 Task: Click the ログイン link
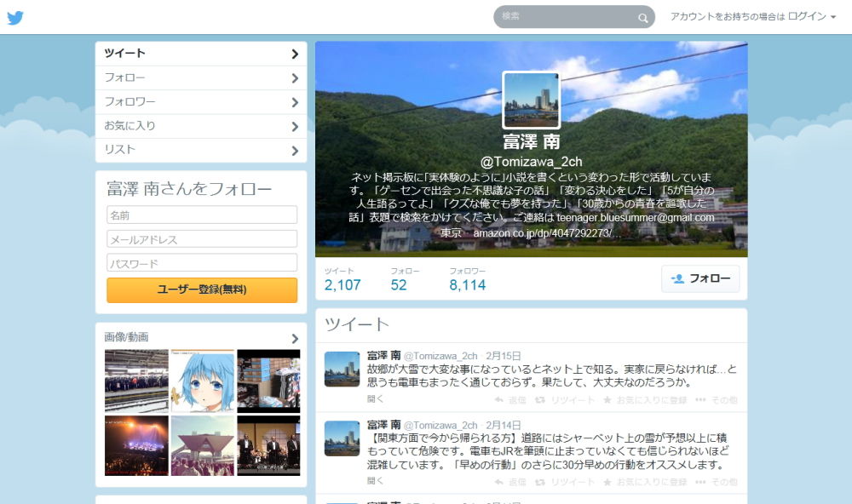click(x=807, y=16)
